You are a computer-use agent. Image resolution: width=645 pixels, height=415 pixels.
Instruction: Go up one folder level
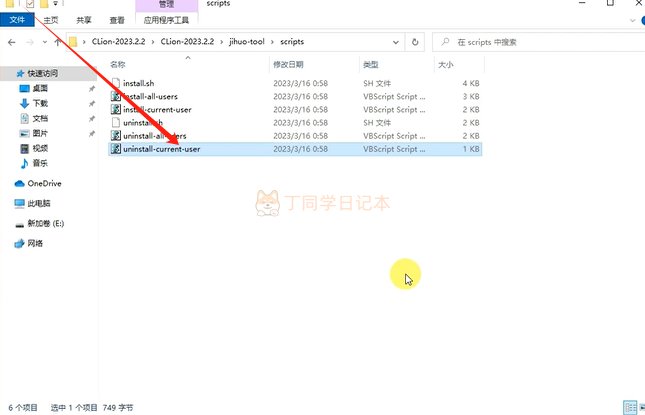pyautogui.click(x=57, y=42)
